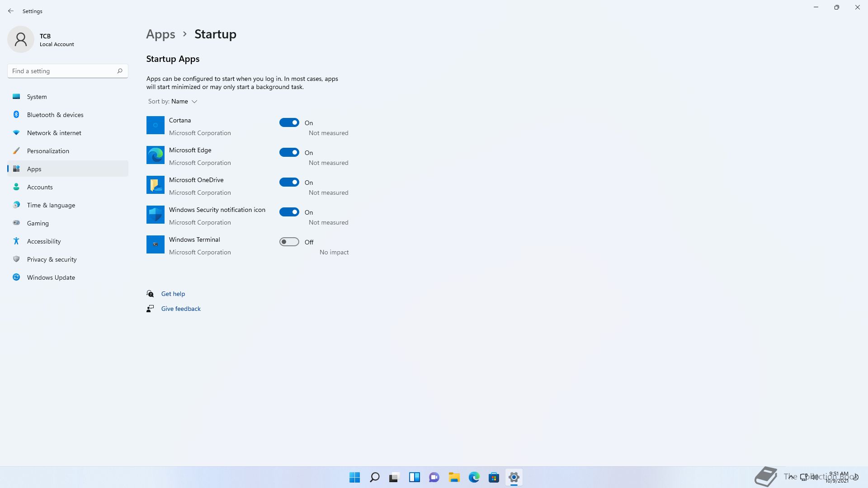Select Gaming in the sidebar
The image size is (868, 488).
pos(68,223)
